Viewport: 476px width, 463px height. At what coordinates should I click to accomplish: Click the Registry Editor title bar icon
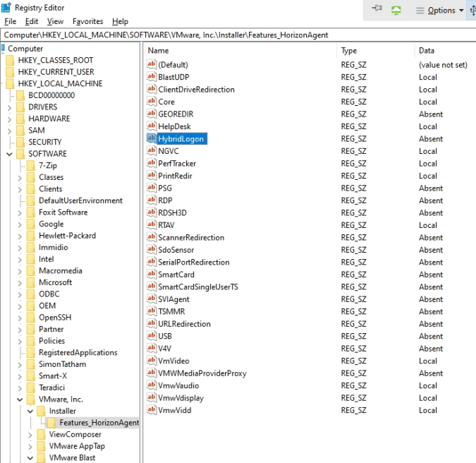click(6, 8)
